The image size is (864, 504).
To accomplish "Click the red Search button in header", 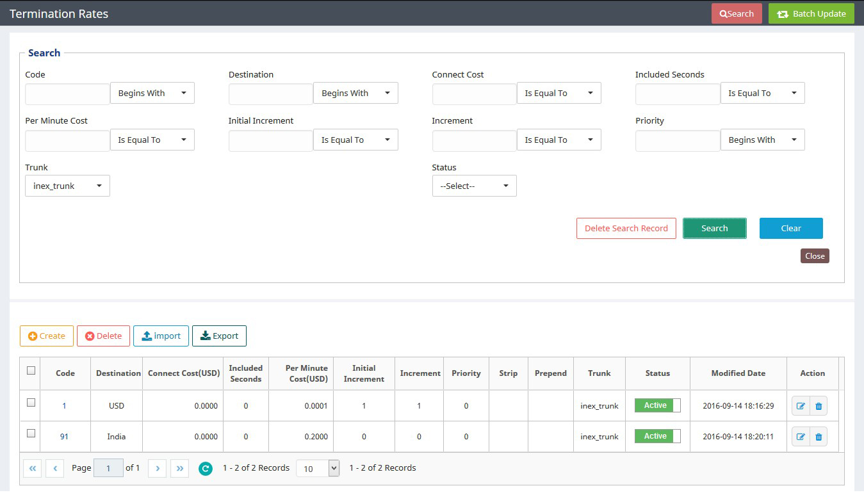I will (x=737, y=13).
